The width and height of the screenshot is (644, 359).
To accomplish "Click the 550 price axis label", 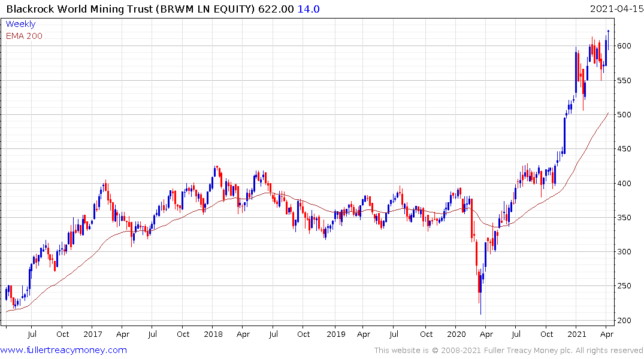I will (x=624, y=80).
